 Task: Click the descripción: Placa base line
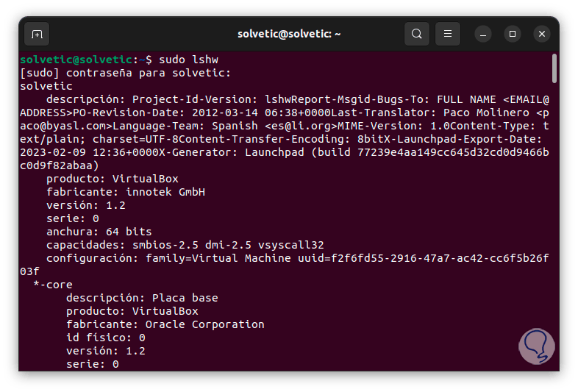[x=142, y=298]
